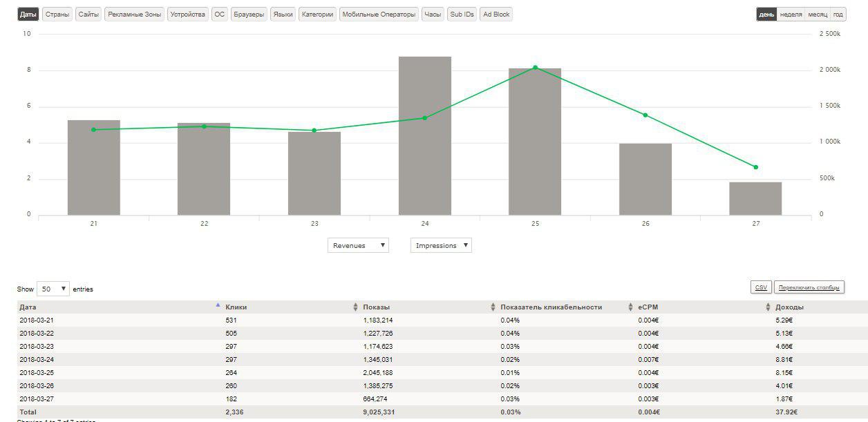Switch chart period to месяц
868x422 pixels.
817,15
